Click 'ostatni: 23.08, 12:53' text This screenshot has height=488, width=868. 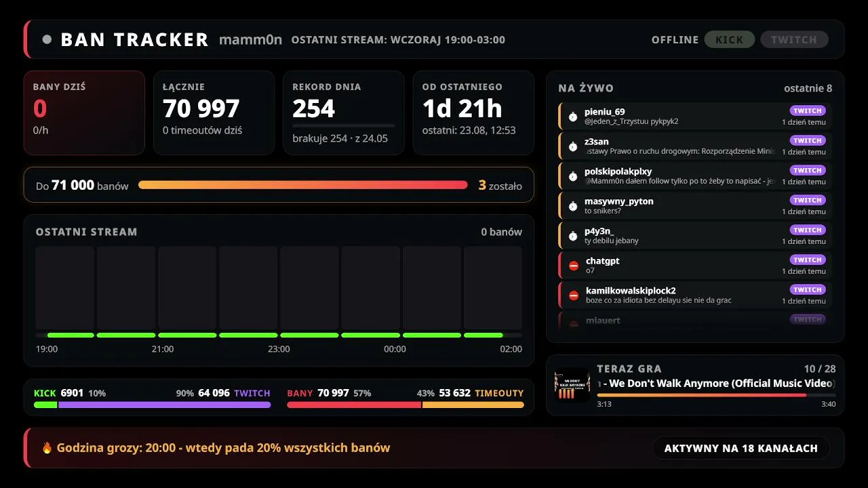469,130
